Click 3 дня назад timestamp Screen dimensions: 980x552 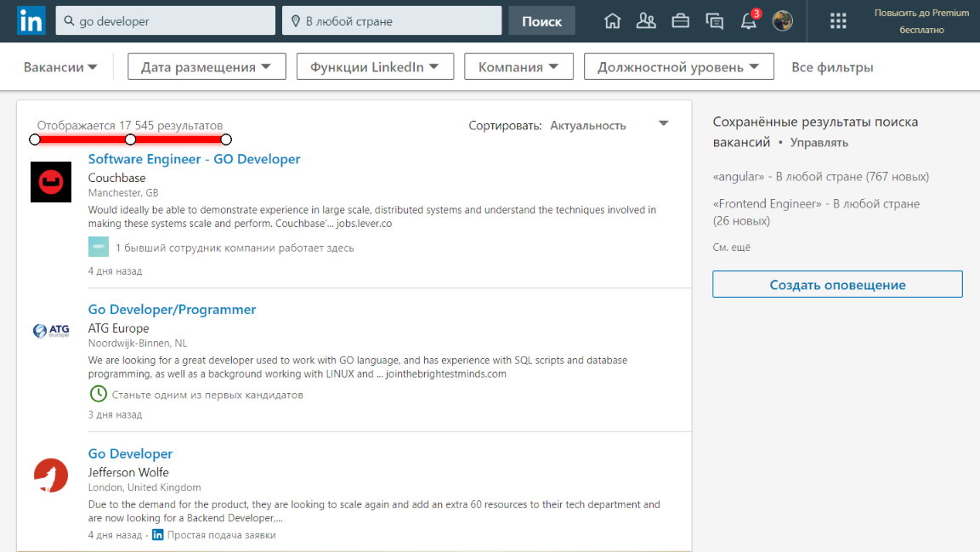[115, 414]
